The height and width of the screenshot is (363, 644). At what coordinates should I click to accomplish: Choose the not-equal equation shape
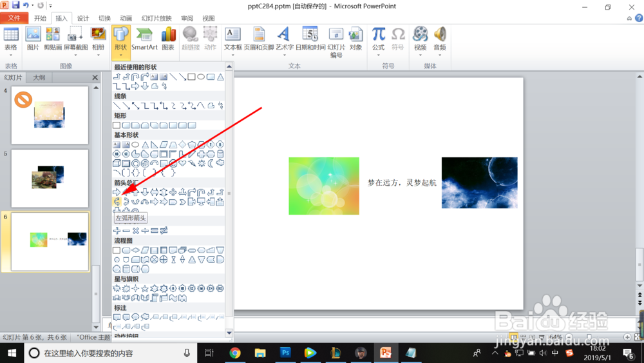(x=164, y=231)
